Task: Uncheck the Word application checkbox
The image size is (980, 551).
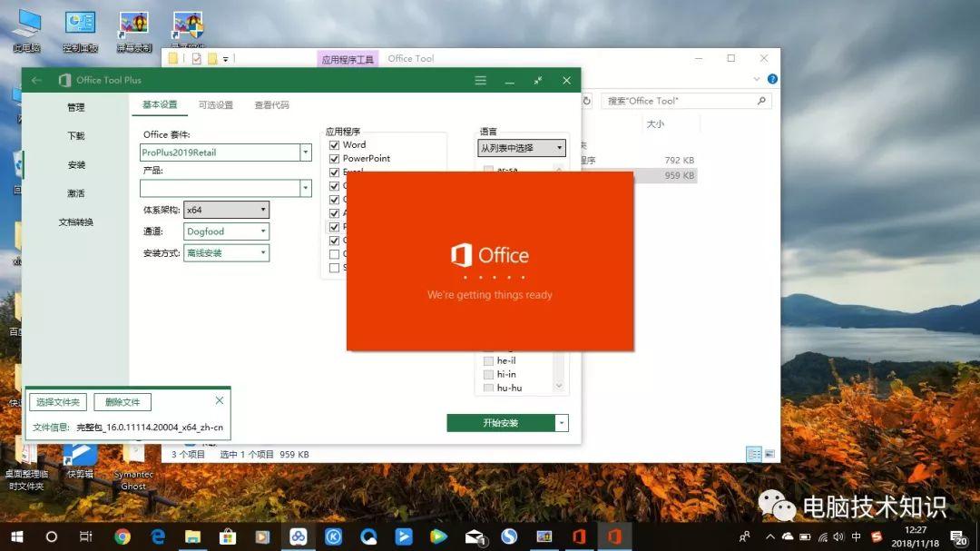Action: pyautogui.click(x=334, y=145)
